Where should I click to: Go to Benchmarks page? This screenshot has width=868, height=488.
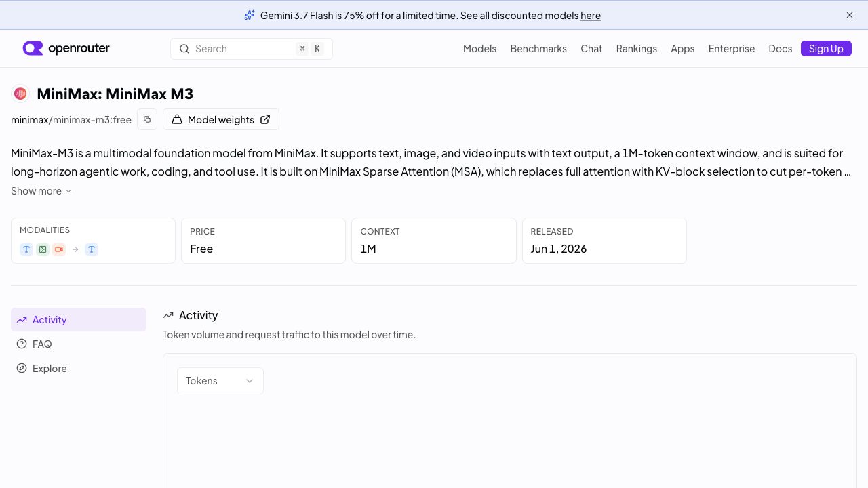point(538,49)
